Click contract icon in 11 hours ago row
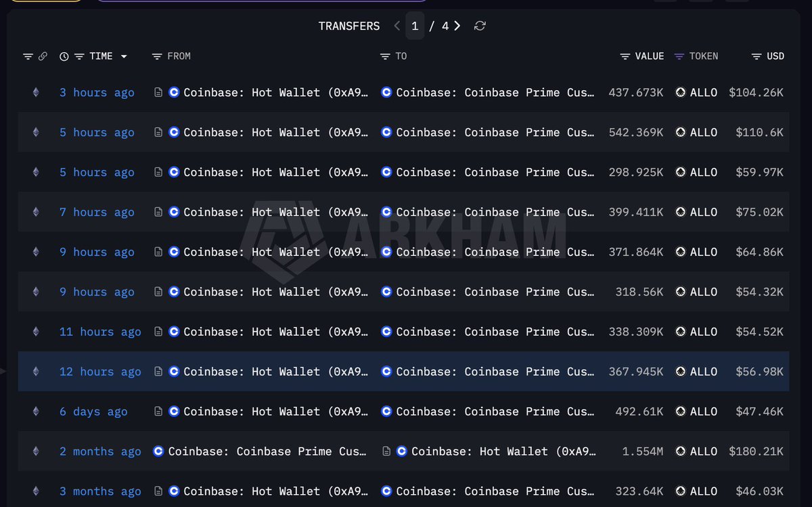812x507 pixels. 158,332
